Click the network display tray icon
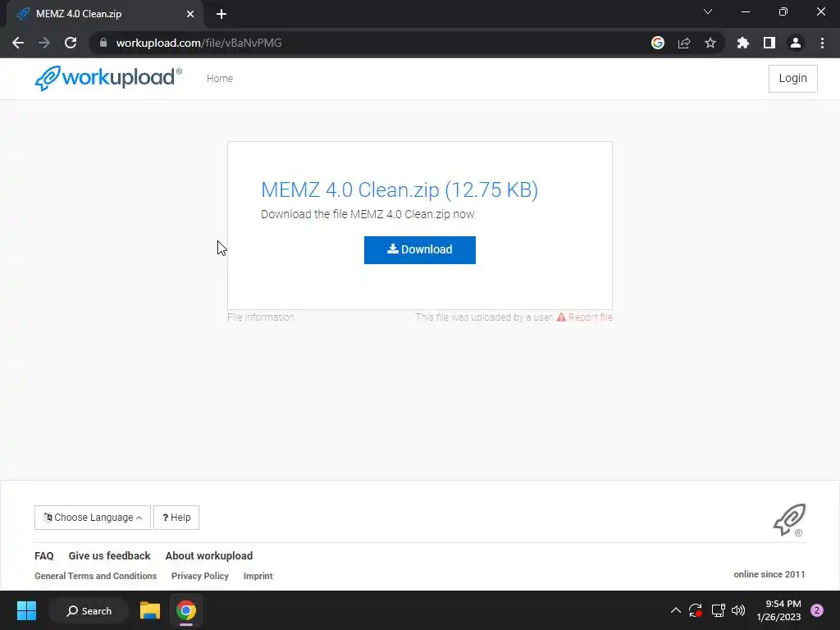The image size is (840, 630). (x=718, y=610)
